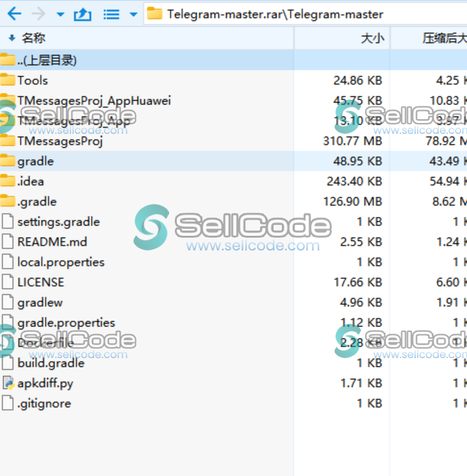Click the 243.40 KB size value
This screenshot has width=467, height=476.
coord(354,181)
